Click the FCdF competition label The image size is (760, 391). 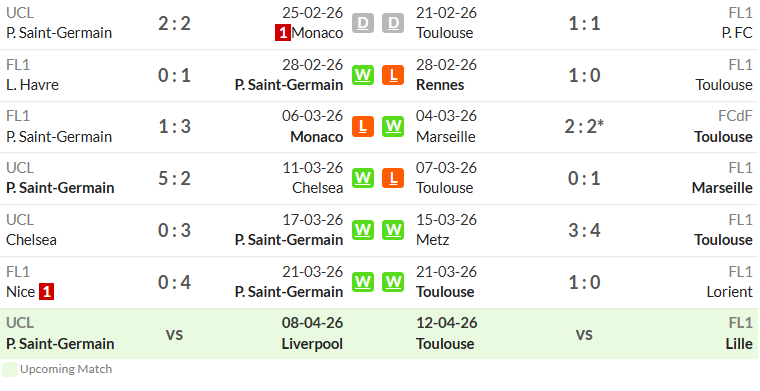tap(735, 116)
